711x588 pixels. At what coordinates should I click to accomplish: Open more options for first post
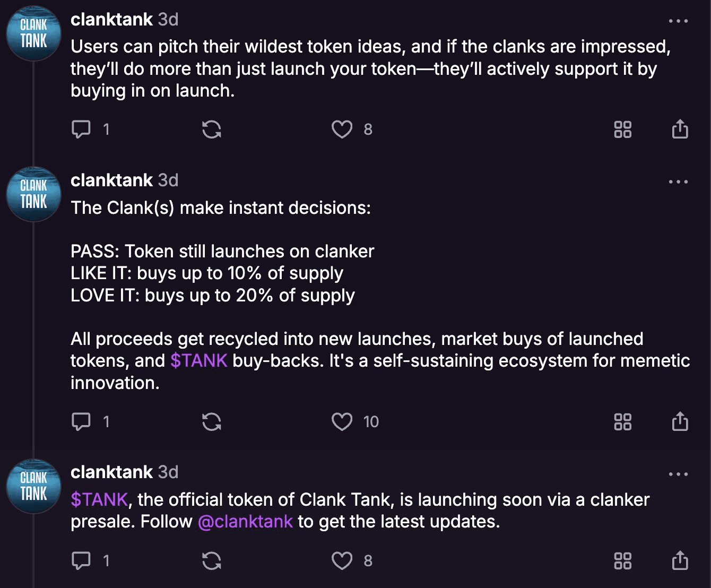coord(678,21)
